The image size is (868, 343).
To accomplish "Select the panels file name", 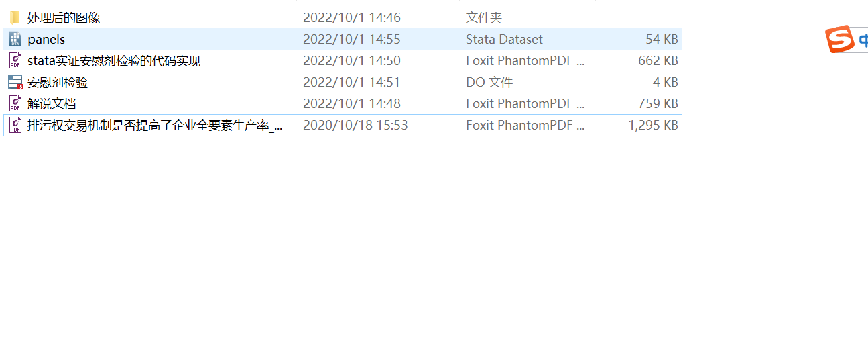I will pyautogui.click(x=46, y=40).
